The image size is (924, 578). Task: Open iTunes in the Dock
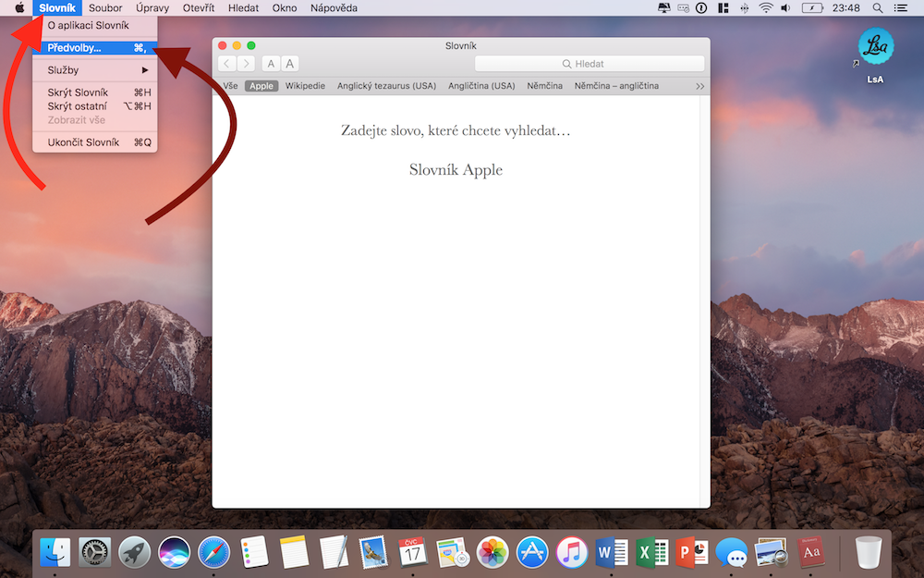[572, 553]
